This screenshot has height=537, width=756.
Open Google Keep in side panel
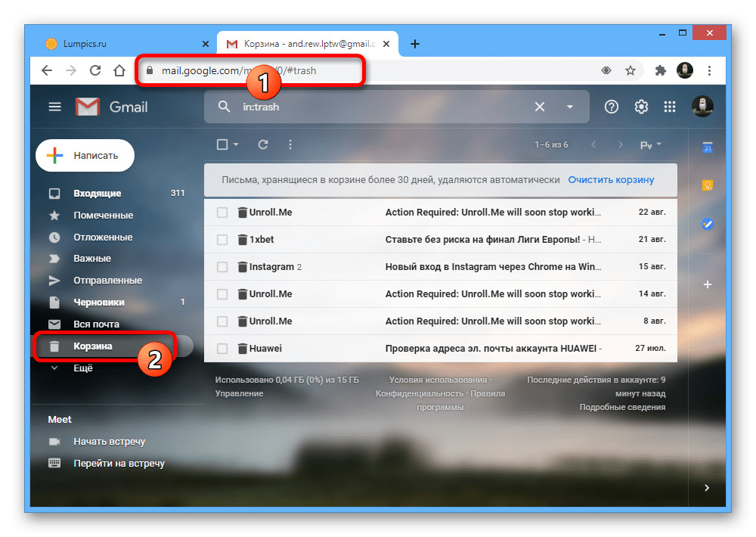pos(708,185)
